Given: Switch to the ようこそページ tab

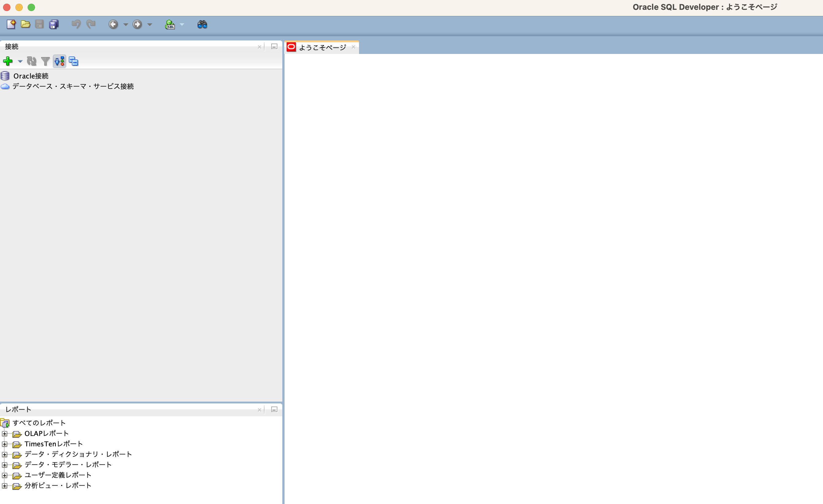Looking at the screenshot, I should tap(322, 47).
